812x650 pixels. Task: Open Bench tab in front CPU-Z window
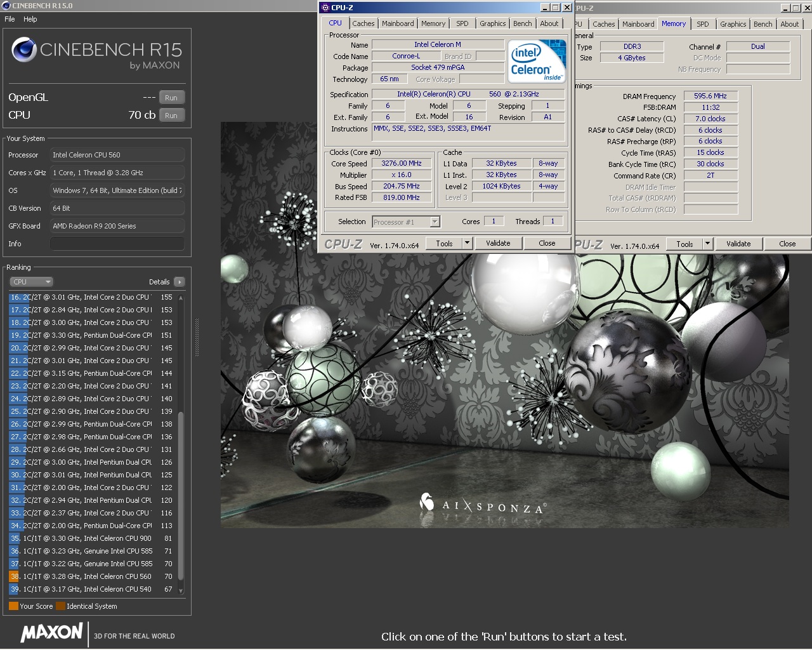pos(523,23)
